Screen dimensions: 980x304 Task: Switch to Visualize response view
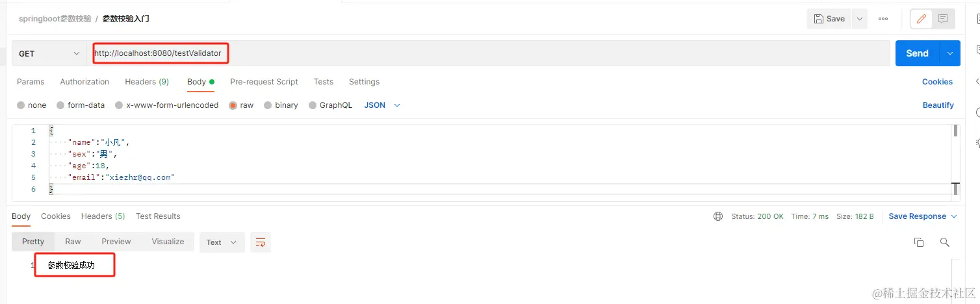pyautogui.click(x=168, y=242)
